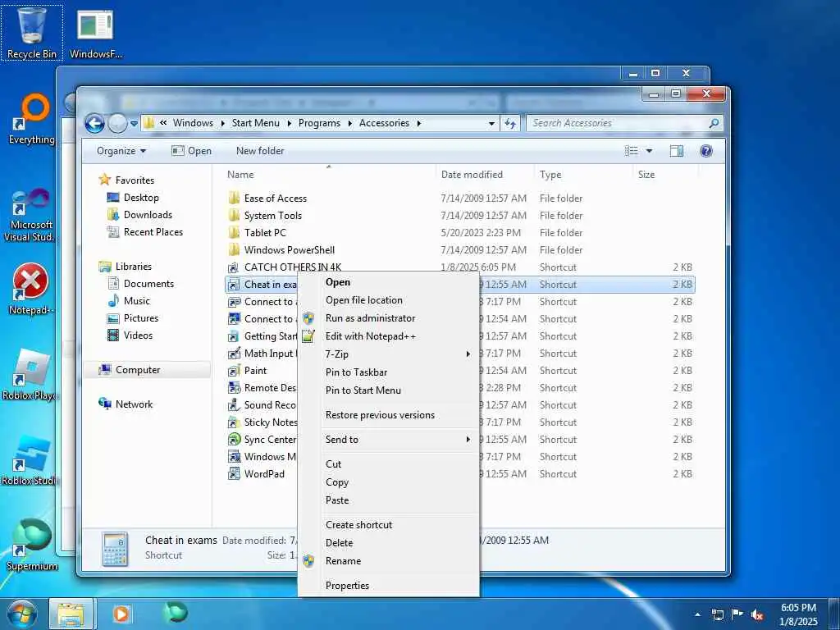Select the Roblox Studio desktop shortcut
840x630 pixels.
[30, 461]
